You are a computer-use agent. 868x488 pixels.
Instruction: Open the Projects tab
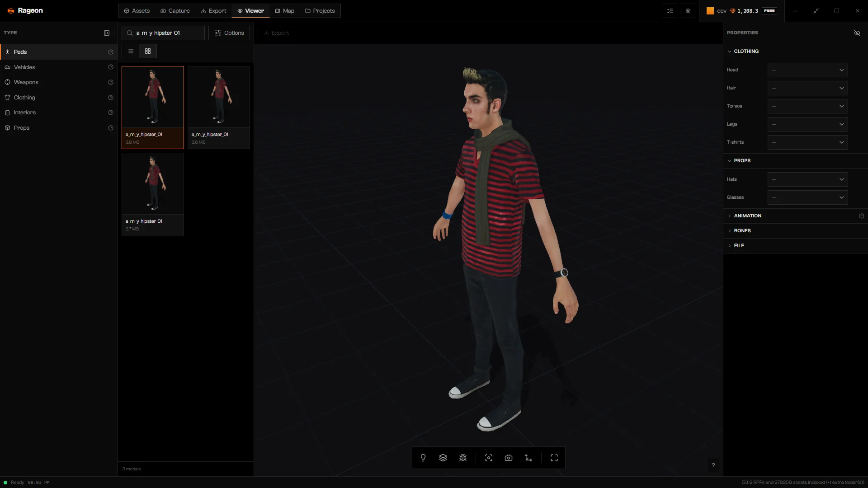tap(320, 11)
